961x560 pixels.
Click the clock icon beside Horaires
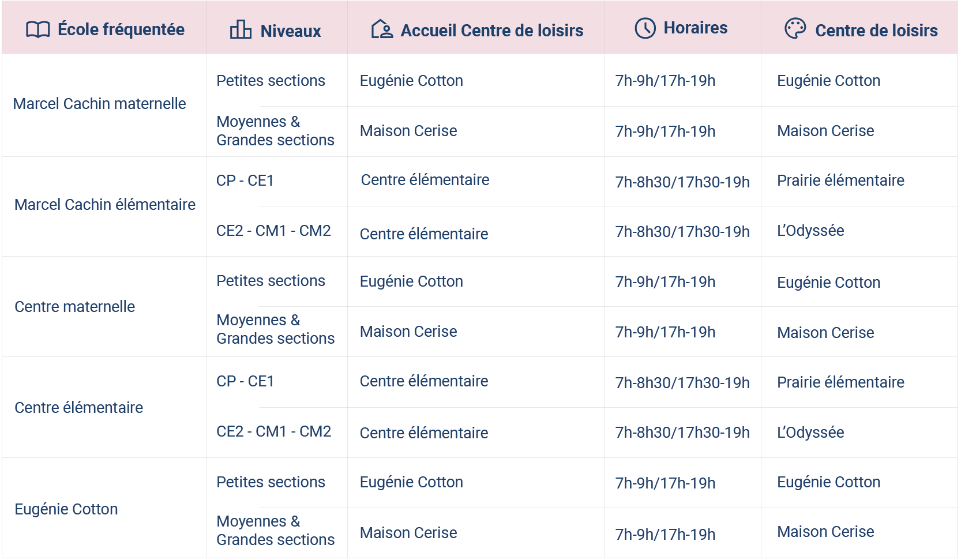point(645,28)
